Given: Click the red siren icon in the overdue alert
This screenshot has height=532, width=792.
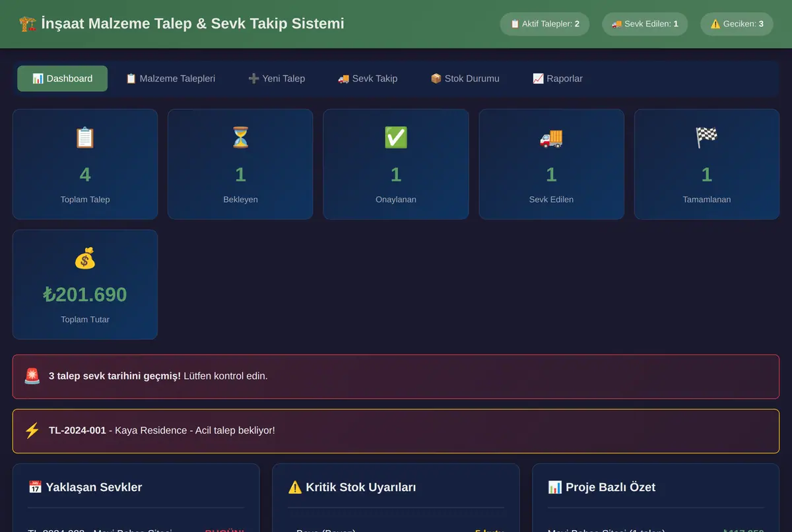Looking at the screenshot, I should point(32,376).
